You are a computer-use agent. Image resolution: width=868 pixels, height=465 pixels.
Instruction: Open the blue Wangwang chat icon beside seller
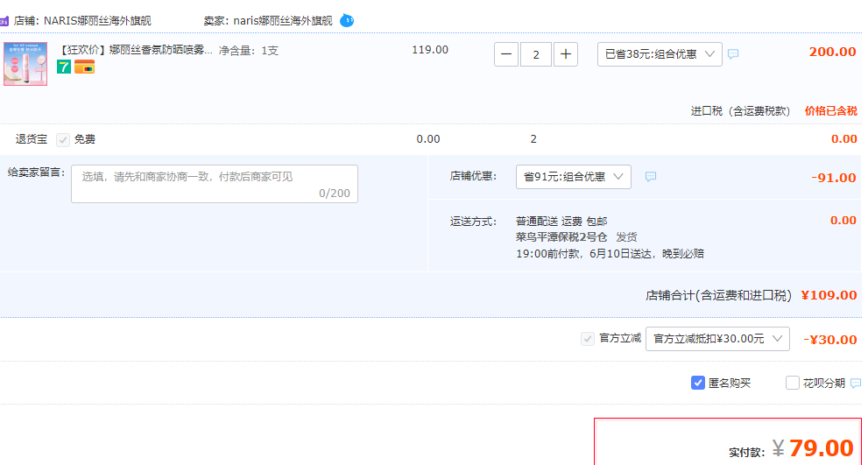coord(347,21)
